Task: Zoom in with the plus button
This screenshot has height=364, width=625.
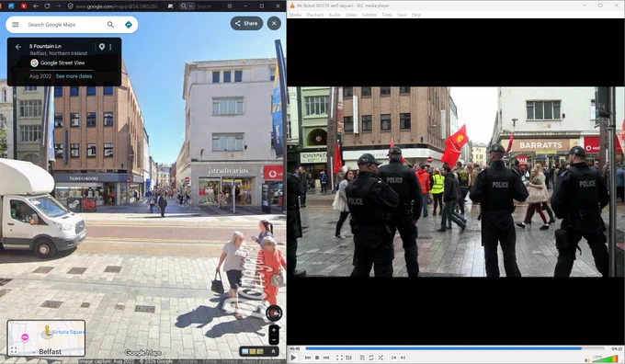Action: [274, 331]
